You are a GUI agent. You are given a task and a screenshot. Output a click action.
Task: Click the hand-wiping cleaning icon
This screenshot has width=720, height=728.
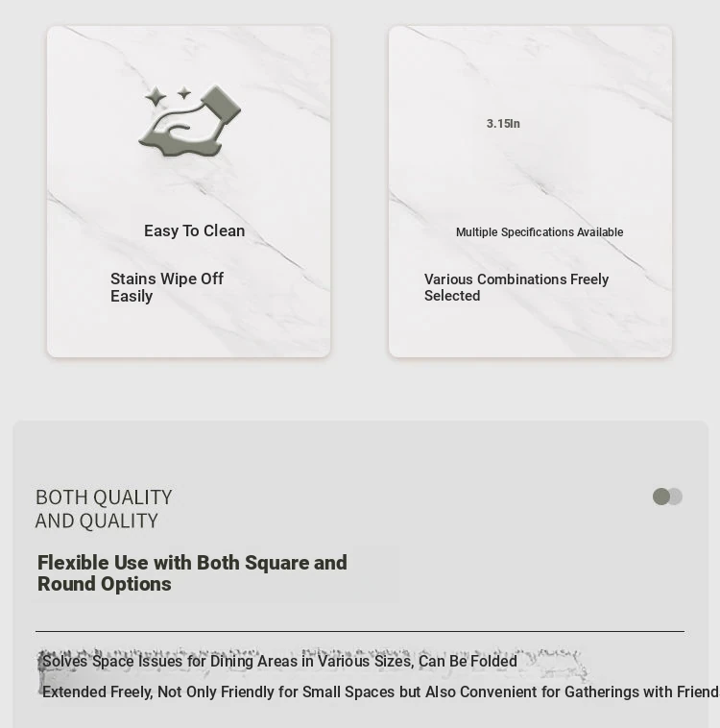click(x=190, y=121)
